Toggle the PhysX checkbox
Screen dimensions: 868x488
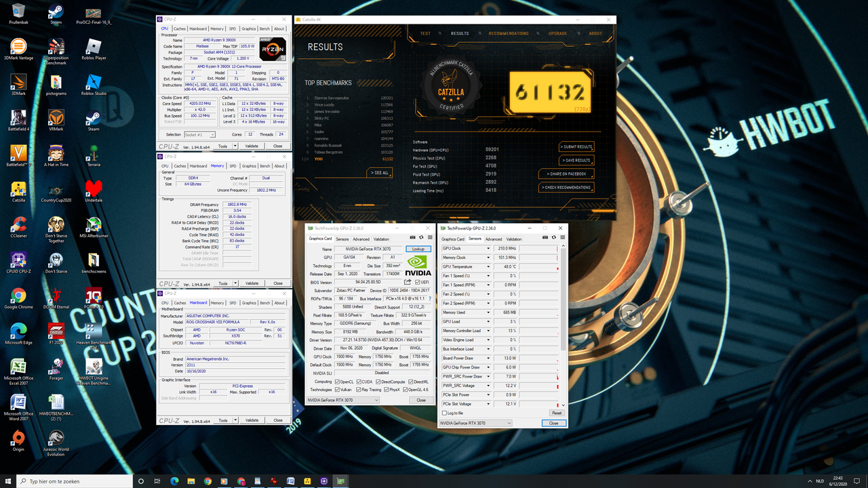pyautogui.click(x=387, y=390)
